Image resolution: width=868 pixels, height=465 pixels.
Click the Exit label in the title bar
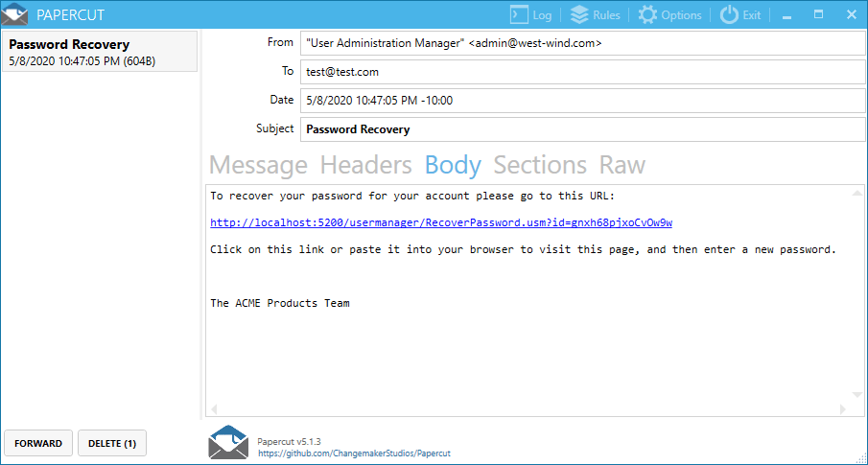point(752,15)
